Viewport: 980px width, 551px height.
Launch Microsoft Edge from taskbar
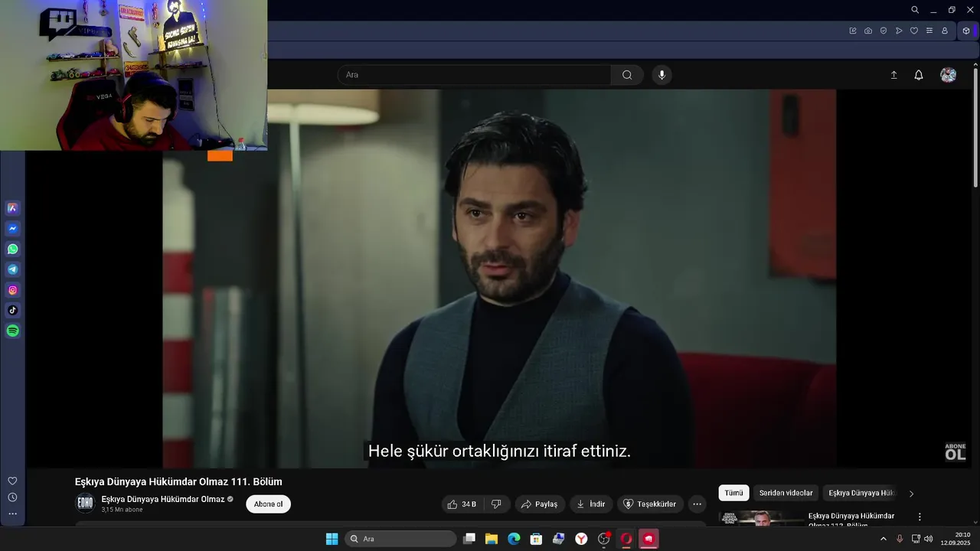(x=514, y=539)
